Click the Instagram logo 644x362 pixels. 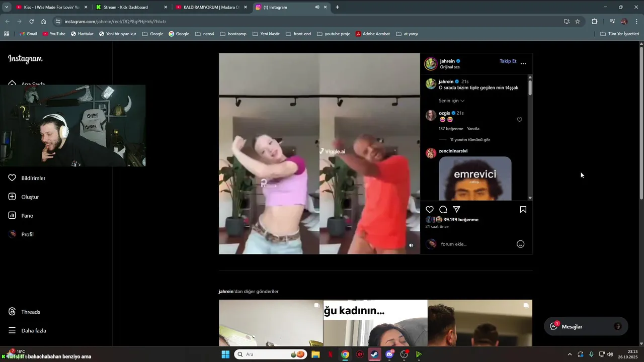pos(25,59)
